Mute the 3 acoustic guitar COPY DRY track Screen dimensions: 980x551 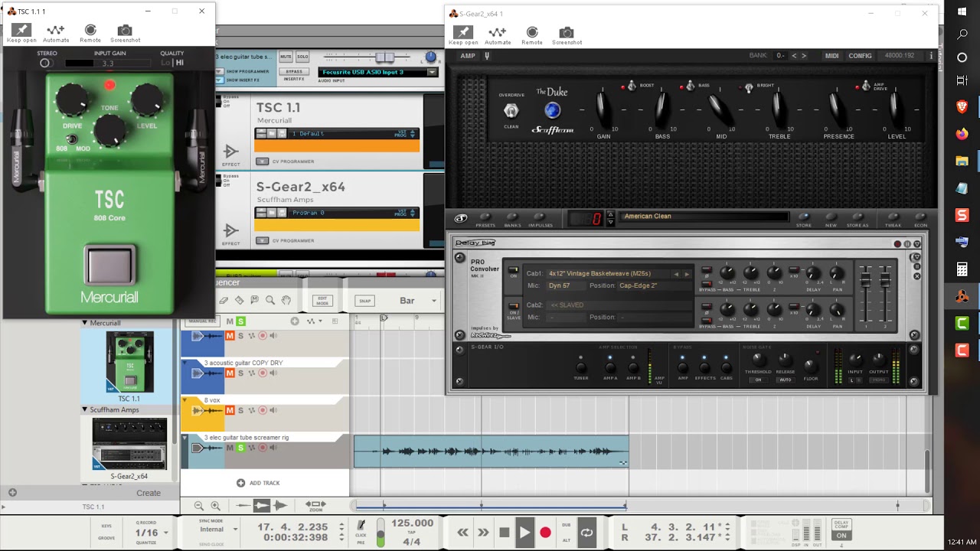point(230,373)
